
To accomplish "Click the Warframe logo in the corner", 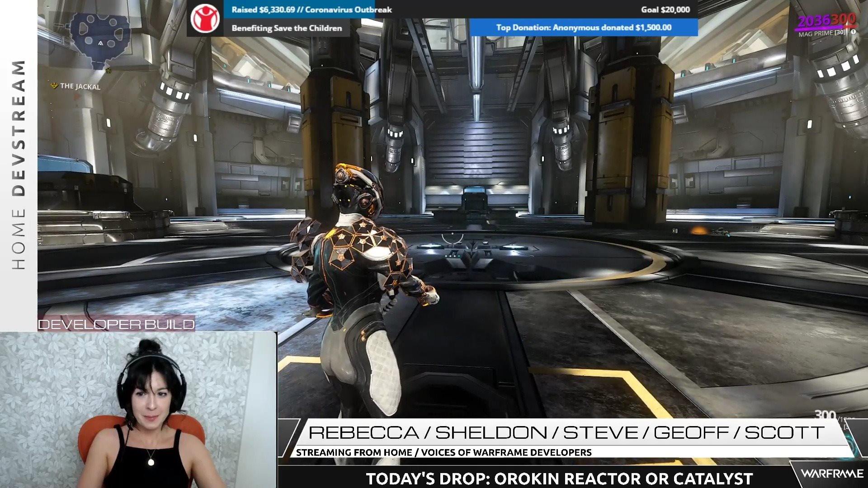I will click(x=832, y=474).
